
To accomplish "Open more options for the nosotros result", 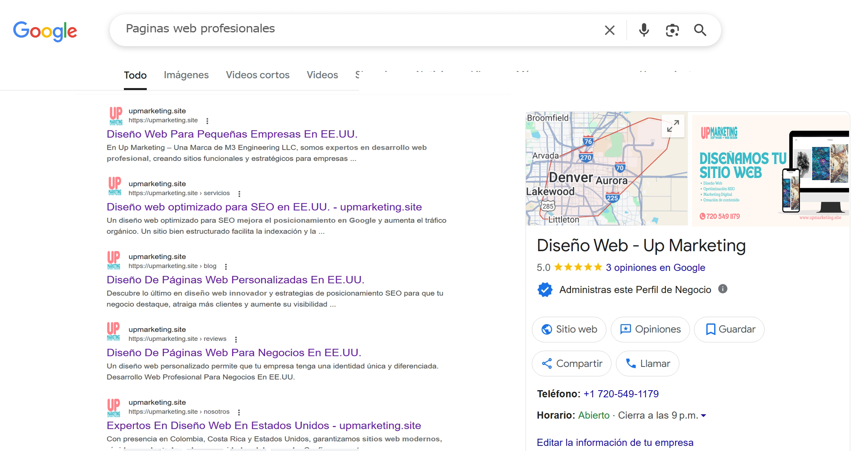I will pyautogui.click(x=239, y=412).
